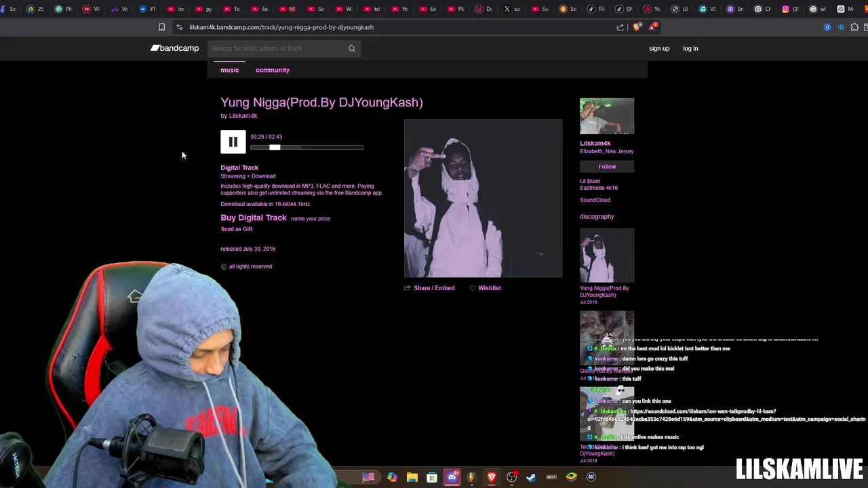This screenshot has height=488, width=868.
Task: Pause the playing track
Action: coord(233,142)
